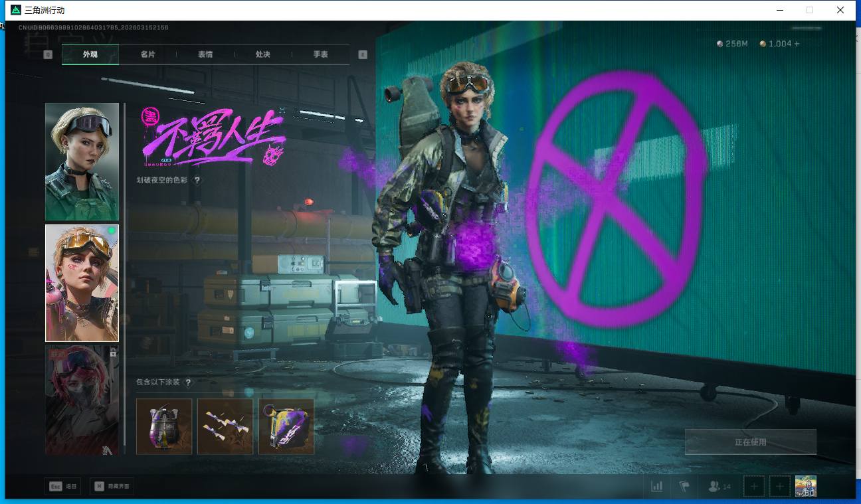Click the lock icon on third skin
This screenshot has width=861, height=504.
pyautogui.click(x=113, y=353)
